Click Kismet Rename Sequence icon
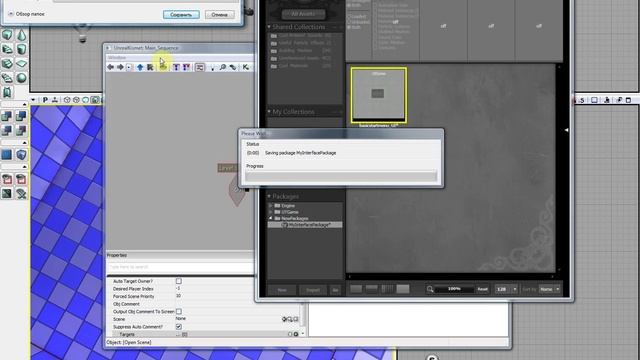 click(x=150, y=67)
